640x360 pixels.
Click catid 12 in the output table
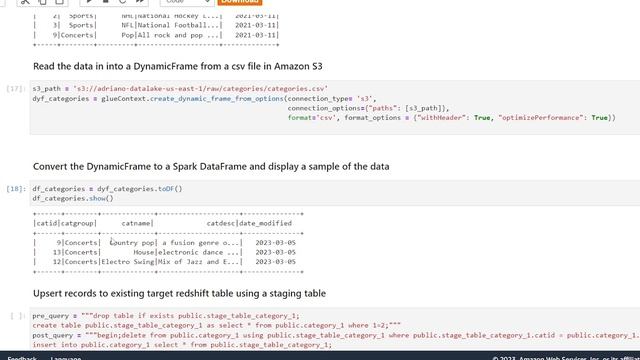57,262
